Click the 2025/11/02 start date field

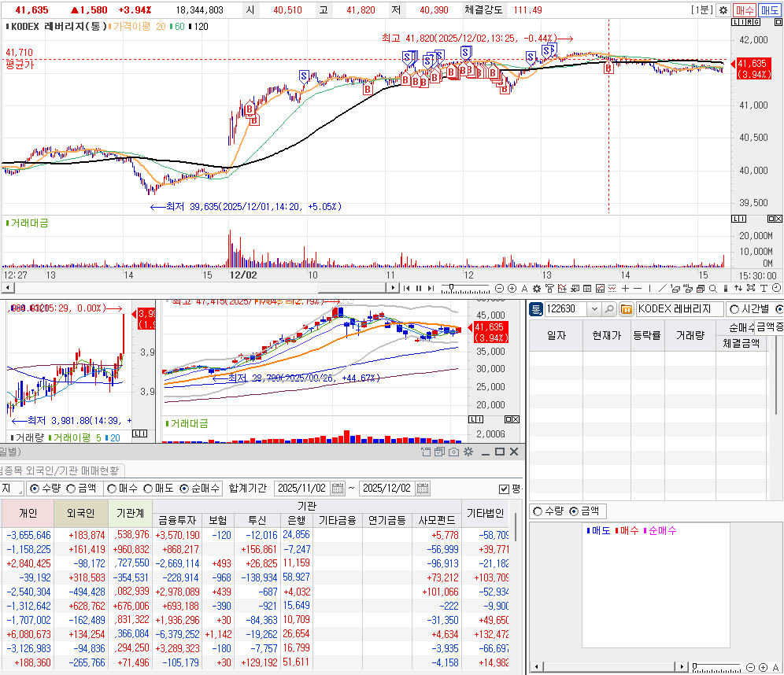(x=302, y=489)
